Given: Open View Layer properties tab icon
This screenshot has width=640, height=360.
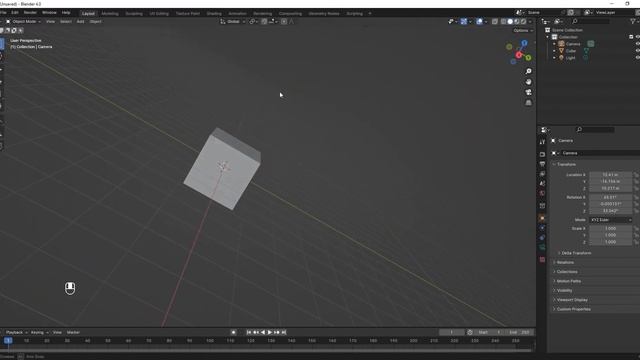Looking at the screenshot, I should [x=542, y=174].
